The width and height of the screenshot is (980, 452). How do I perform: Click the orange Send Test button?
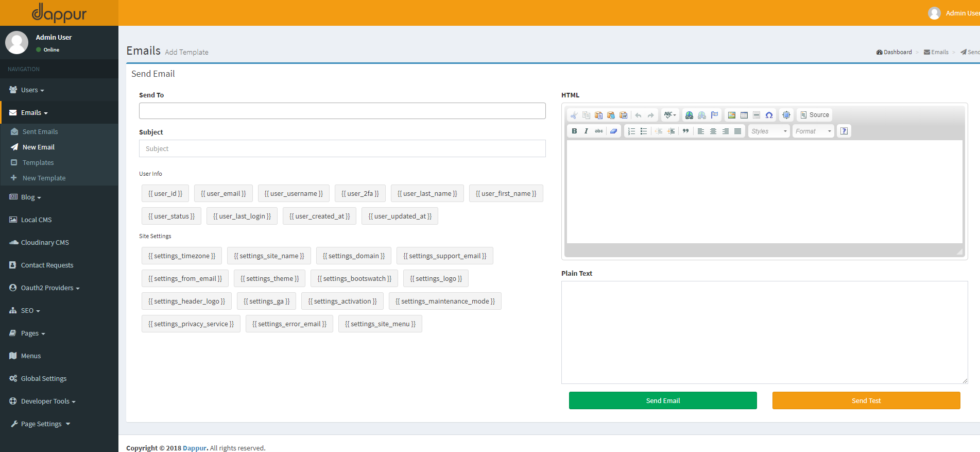866,400
